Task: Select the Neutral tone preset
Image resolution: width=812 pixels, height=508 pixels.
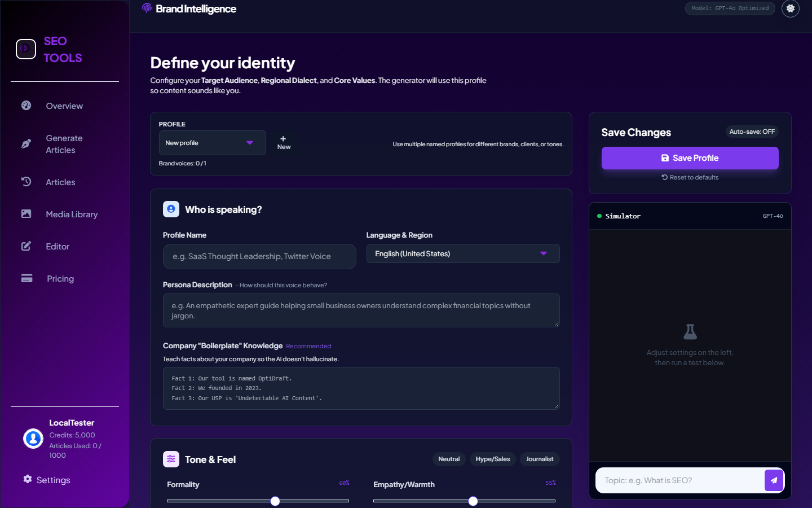Action: [x=449, y=459]
